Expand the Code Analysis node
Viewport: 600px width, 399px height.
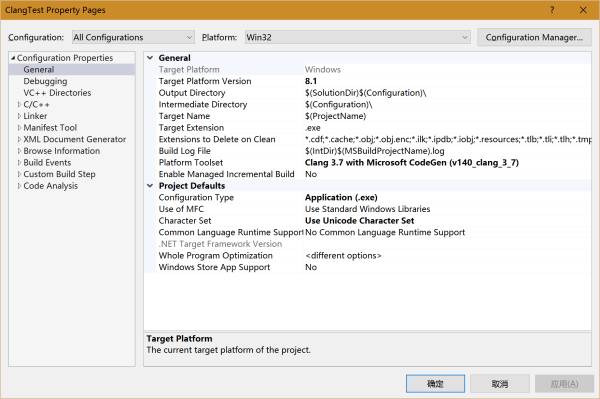[x=19, y=186]
